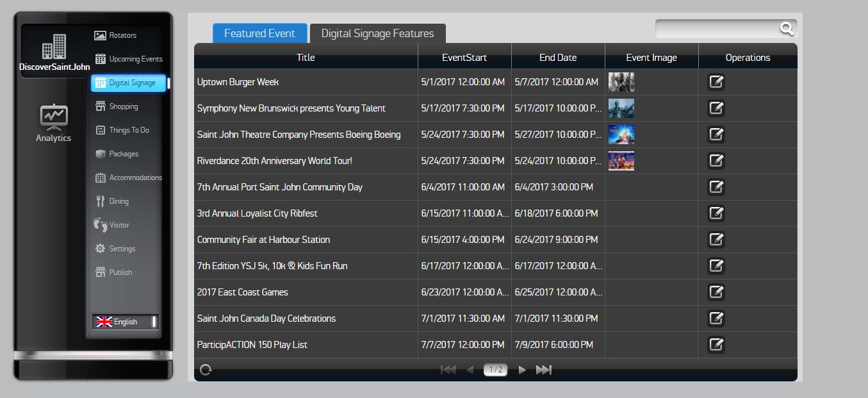Click the Settings gear icon
This screenshot has height=398, width=868.
[x=100, y=249]
